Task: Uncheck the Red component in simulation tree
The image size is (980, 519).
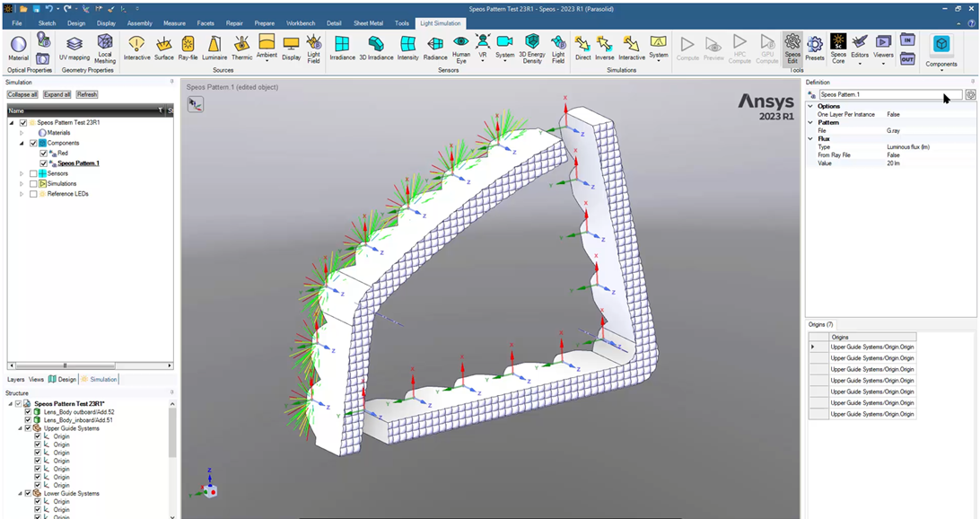Action: [x=43, y=153]
